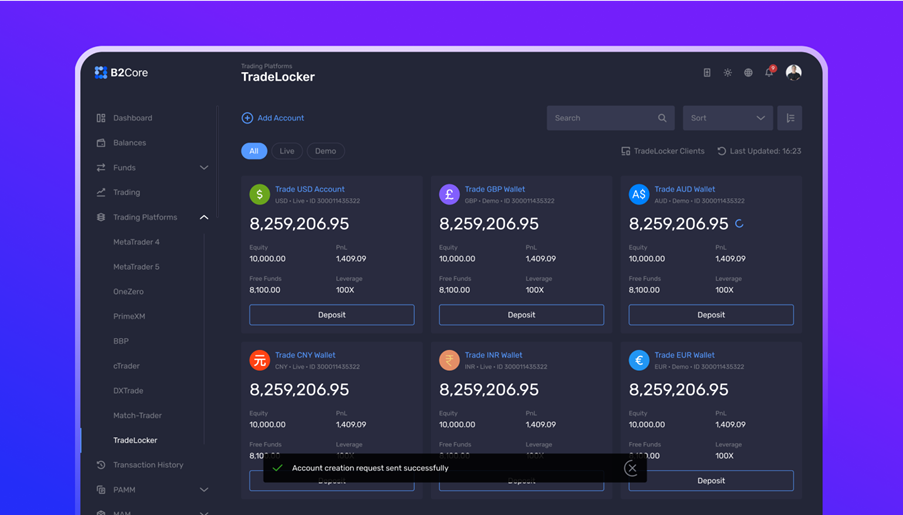Open the Sort dropdown
The image size is (903, 515).
(728, 118)
